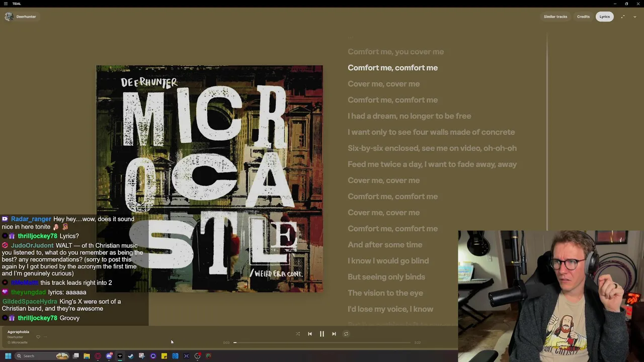Image resolution: width=644 pixels, height=362 pixels.
Task: Jump to lyric 'I had a dream, no longer to be free'
Action: click(x=409, y=116)
